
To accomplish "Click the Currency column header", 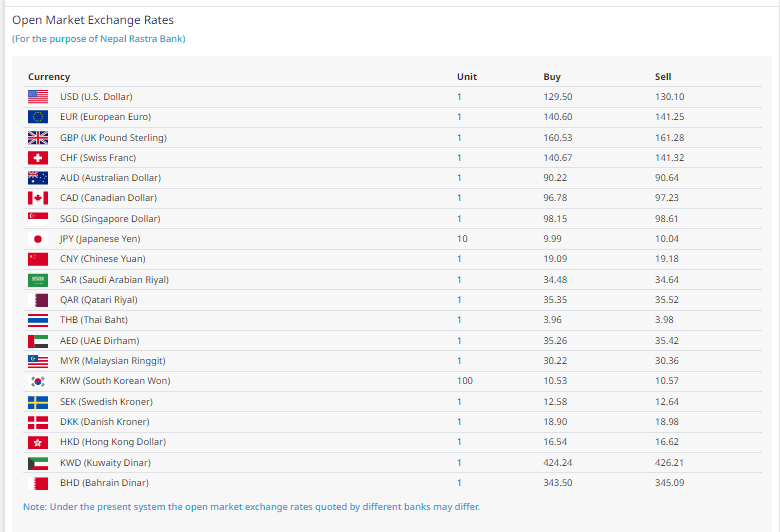I will coord(49,77).
